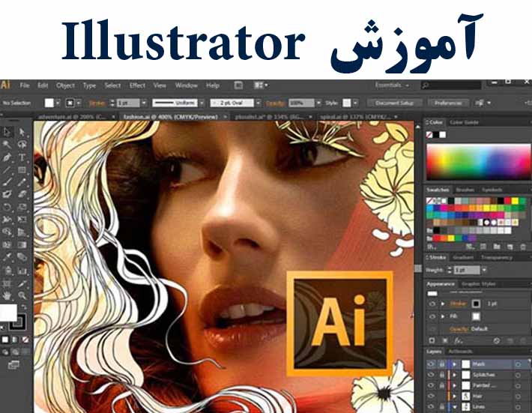Toggle visibility of the Mask layer

point(431,364)
